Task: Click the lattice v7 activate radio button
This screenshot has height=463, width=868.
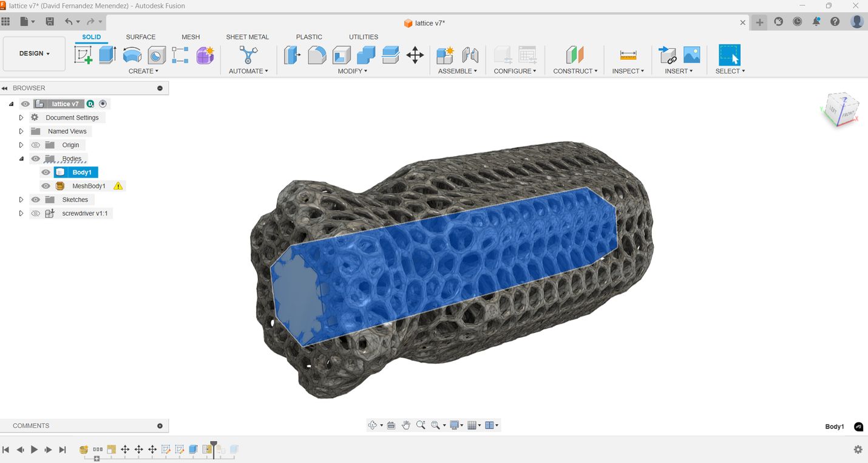Action: click(103, 104)
